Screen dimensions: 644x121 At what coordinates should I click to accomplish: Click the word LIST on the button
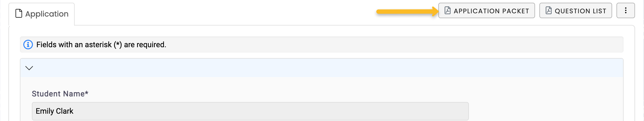tap(600, 11)
